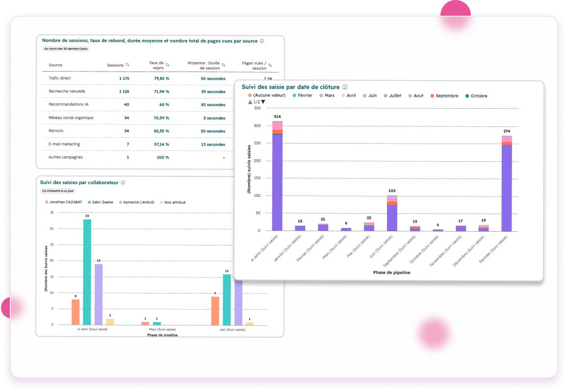Click the 19 Décembre stacked bar
The image size is (568, 392).
(x=484, y=228)
